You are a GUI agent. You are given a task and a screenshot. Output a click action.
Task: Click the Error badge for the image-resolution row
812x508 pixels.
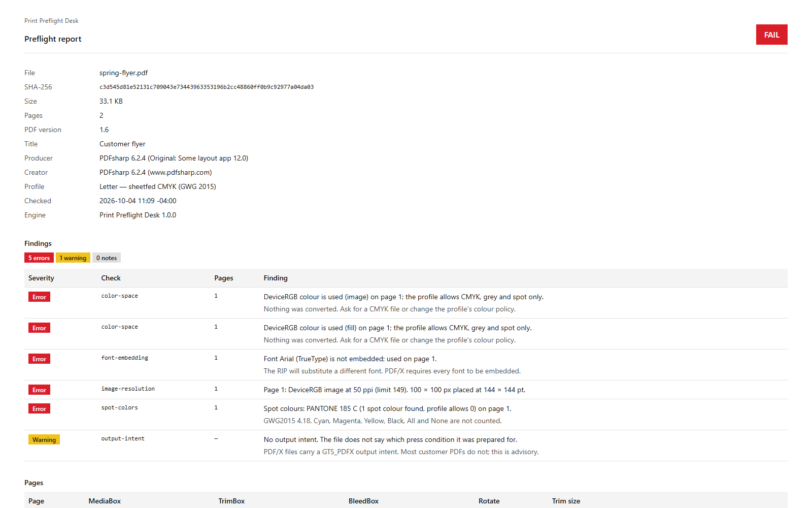[x=39, y=390]
